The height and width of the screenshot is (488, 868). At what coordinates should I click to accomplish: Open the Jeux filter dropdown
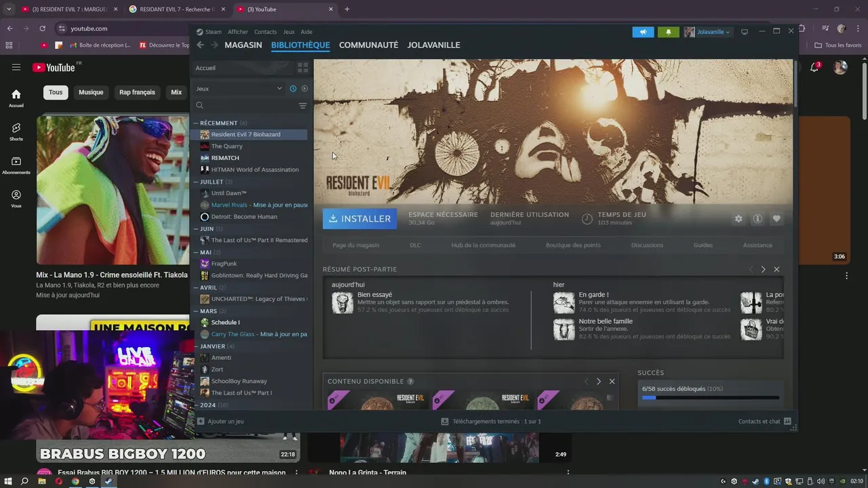(239, 89)
